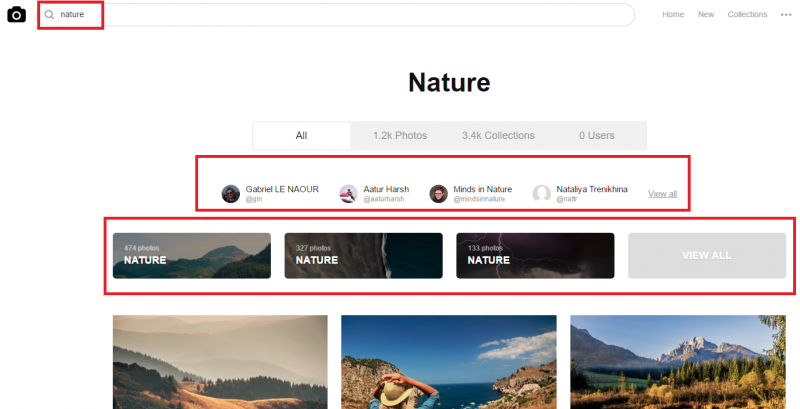Switch to the 1.2k Photos tab

399,135
